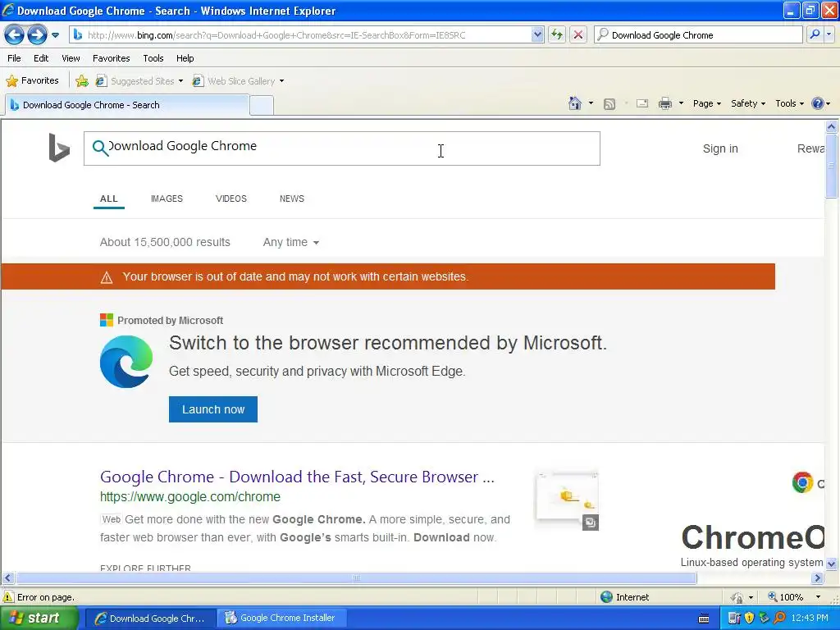Open search provider options dropdown arrow
The image size is (840, 630).
click(829, 35)
